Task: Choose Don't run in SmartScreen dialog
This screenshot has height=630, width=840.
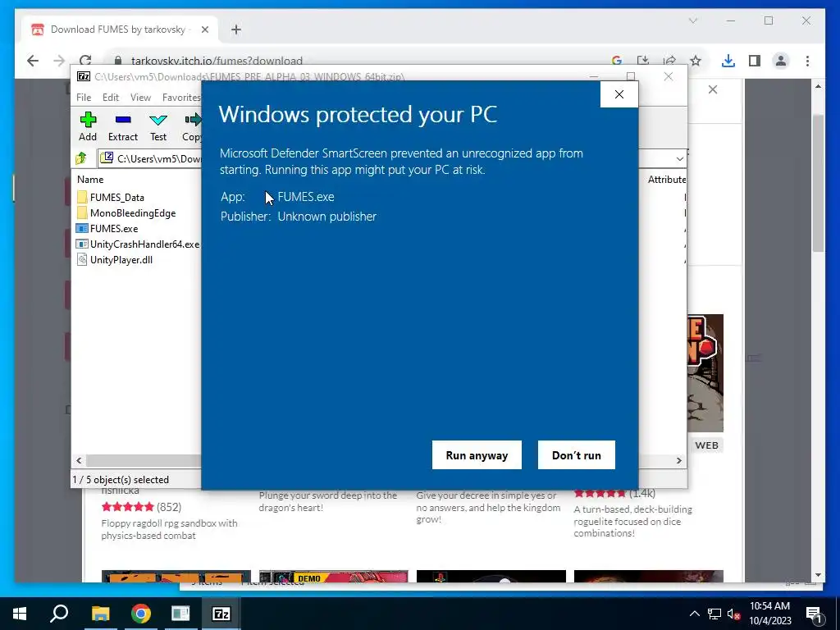Action: [x=577, y=454]
